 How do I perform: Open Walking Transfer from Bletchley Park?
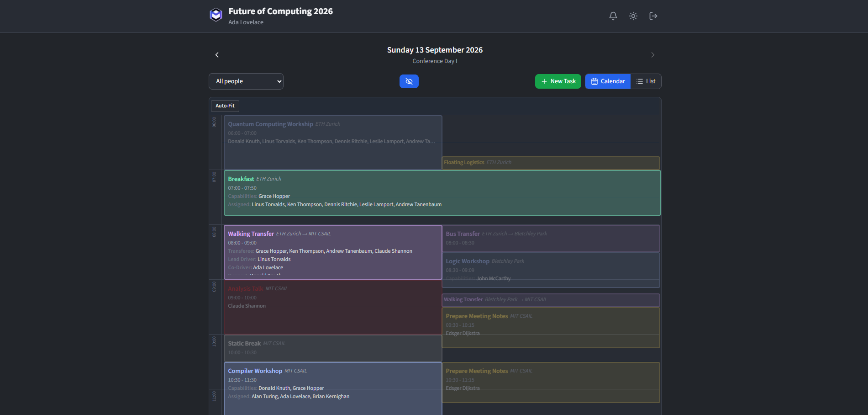point(551,300)
